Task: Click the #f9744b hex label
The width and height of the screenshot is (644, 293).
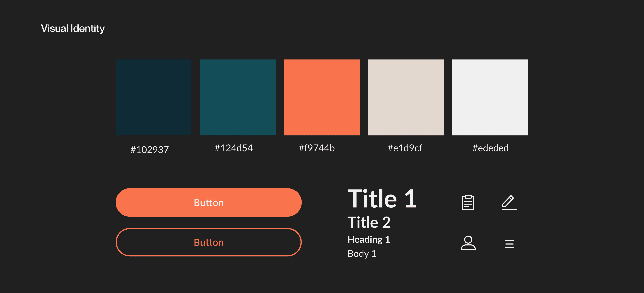Action: (x=316, y=148)
